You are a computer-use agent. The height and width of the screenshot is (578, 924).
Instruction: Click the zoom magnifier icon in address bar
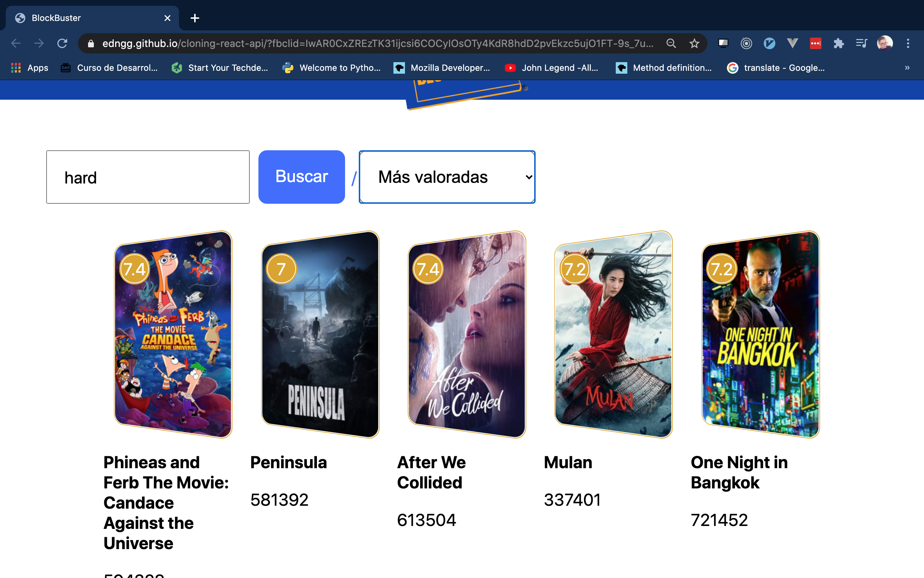[x=671, y=43]
